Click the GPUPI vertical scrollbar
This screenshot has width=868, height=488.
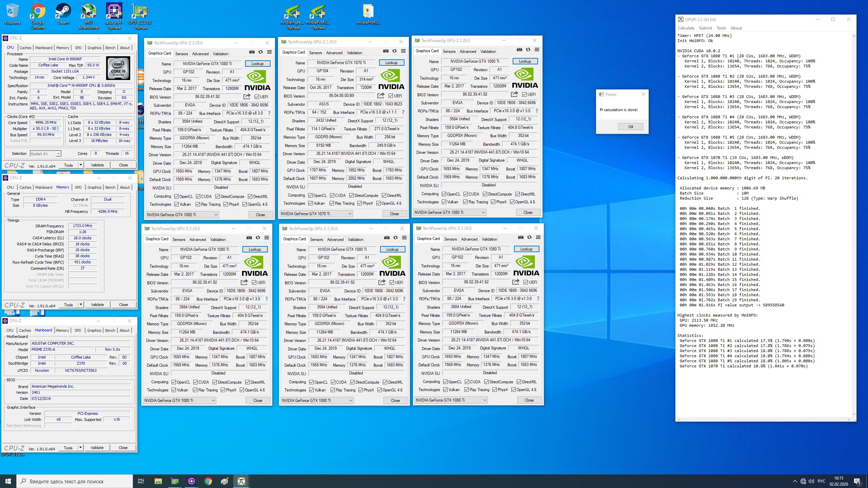(x=854, y=225)
